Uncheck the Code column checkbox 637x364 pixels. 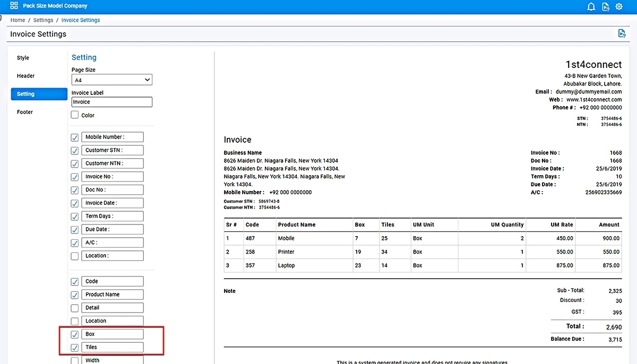[x=75, y=282]
